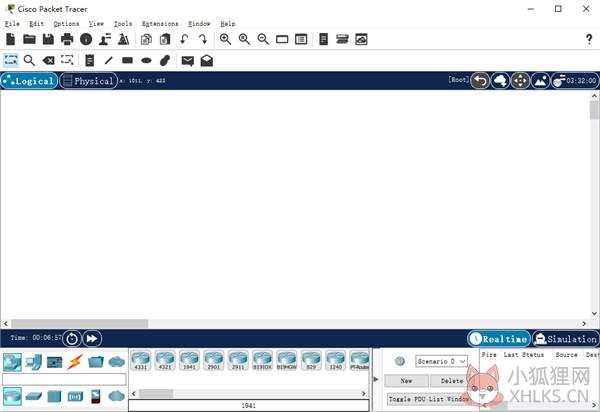600x412 pixels.
Task: Select the Select tool
Action: [11, 60]
